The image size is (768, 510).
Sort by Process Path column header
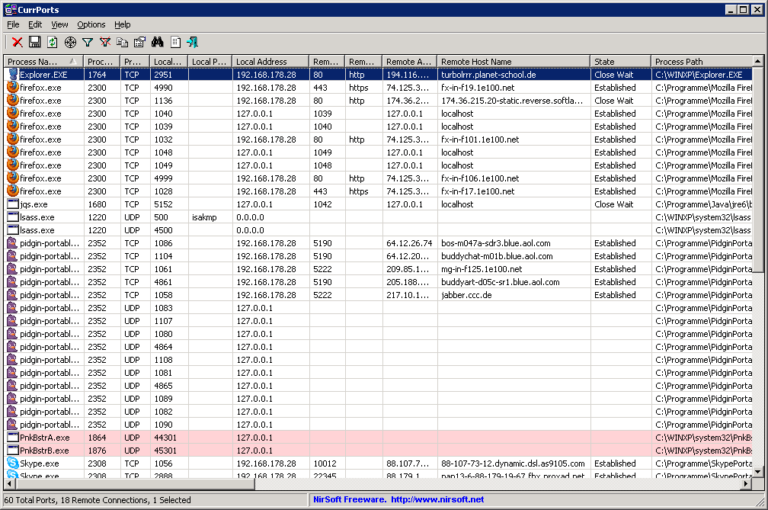(x=701, y=62)
